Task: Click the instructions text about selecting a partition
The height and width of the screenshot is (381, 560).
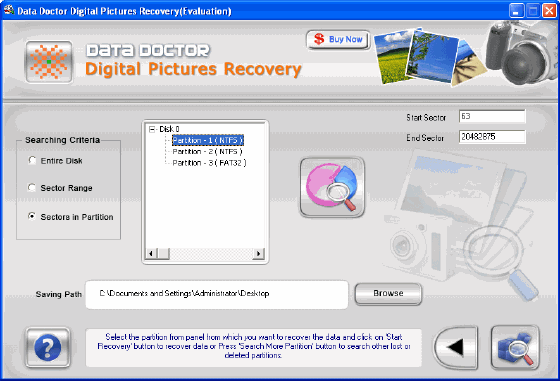Action: coord(254,346)
